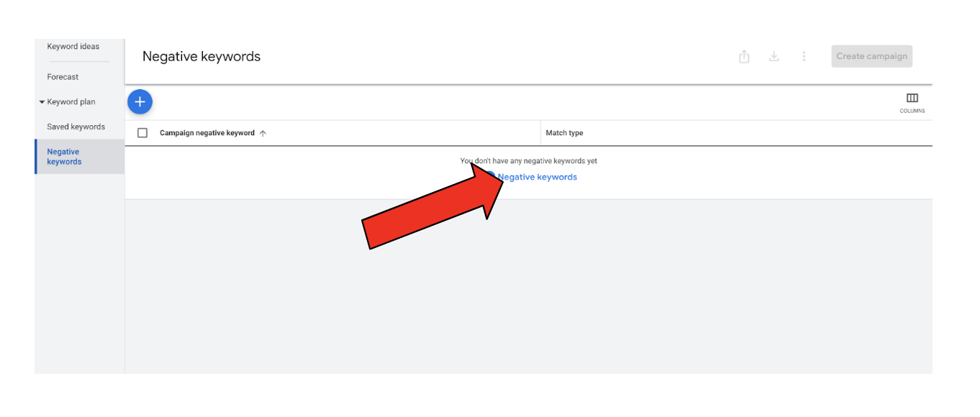Screen dimensions: 980x417
Task: Toggle the select-all checkbox in table header
Action: click(x=142, y=133)
